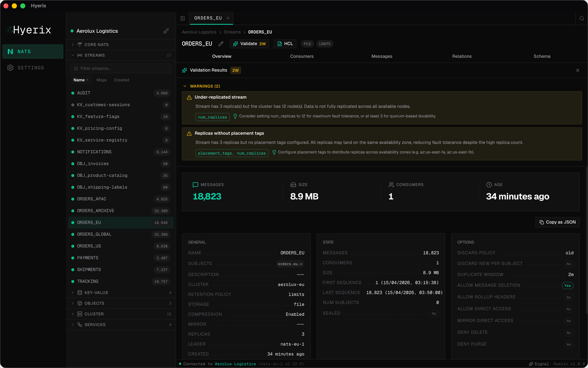Sort streams by Created

[121, 80]
